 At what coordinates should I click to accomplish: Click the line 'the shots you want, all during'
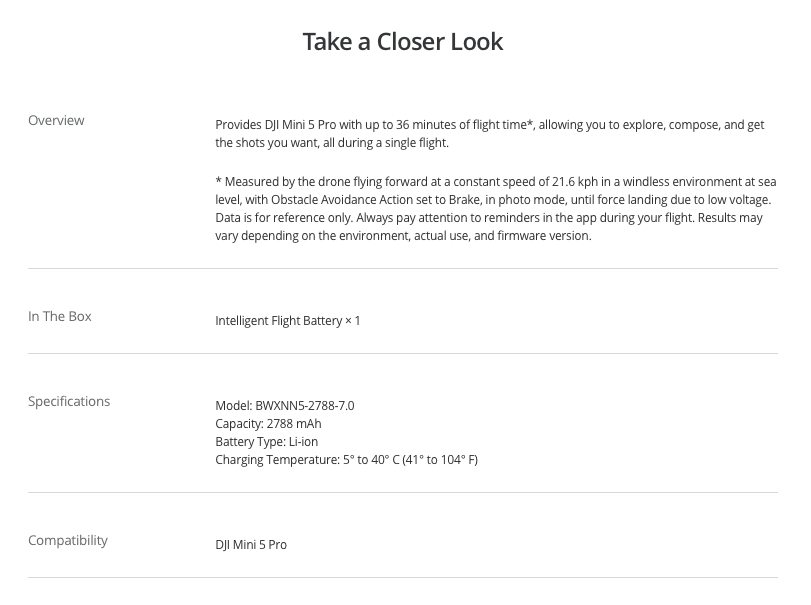pyautogui.click(x=332, y=143)
